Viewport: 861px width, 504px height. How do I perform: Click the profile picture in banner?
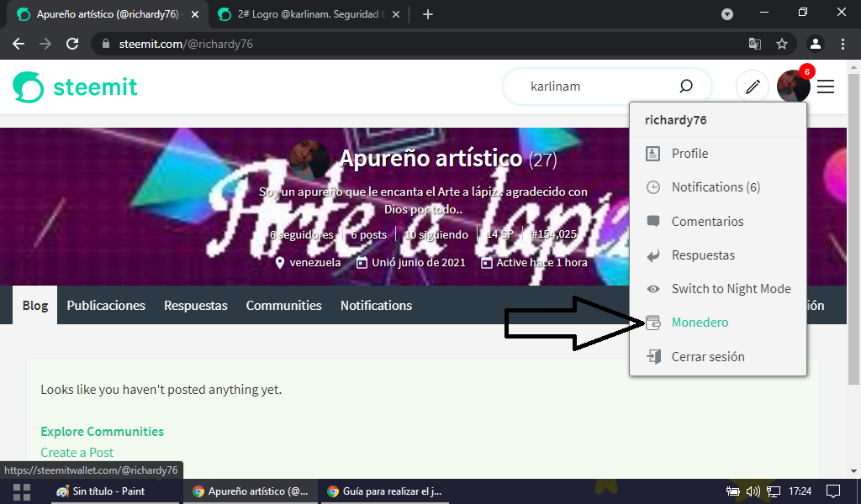(x=309, y=160)
